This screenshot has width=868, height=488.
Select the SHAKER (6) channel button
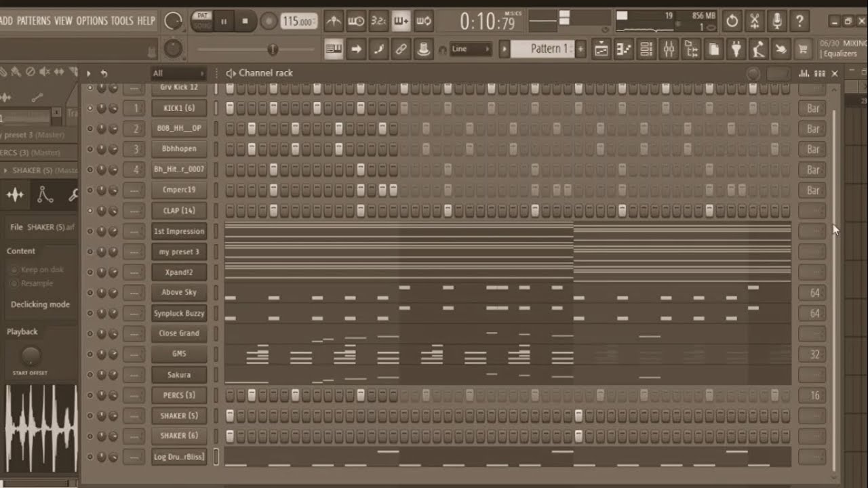pyautogui.click(x=179, y=436)
